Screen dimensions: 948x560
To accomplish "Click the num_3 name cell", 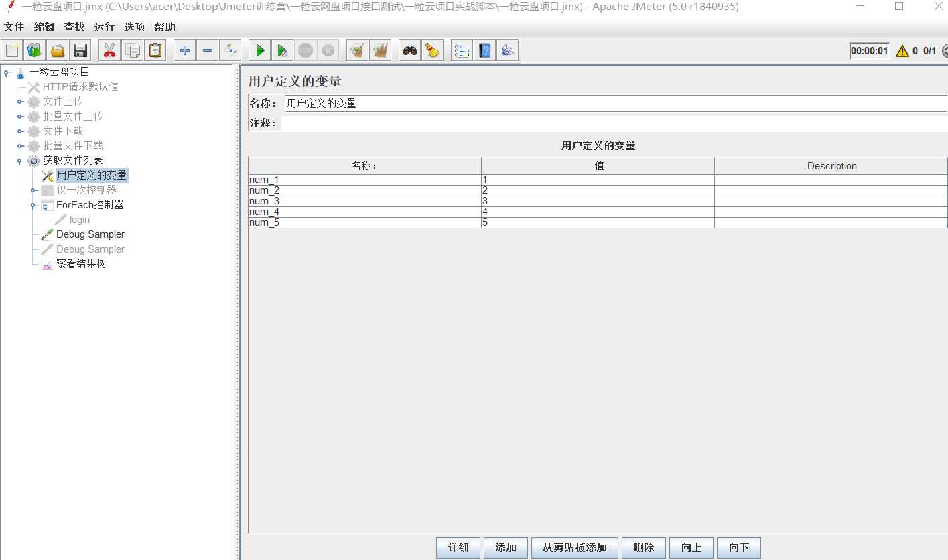I will point(364,201).
